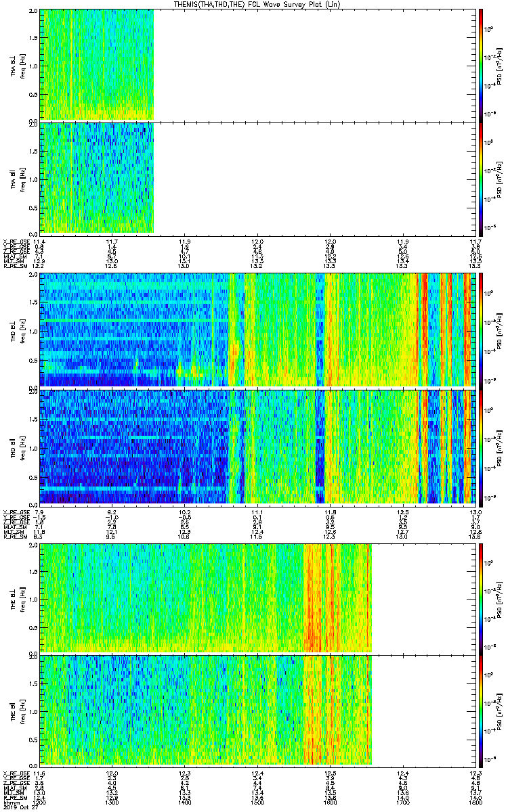The width and height of the screenshot is (508, 812).
Task: Click the 0.5 tick on THE B-parallel axis
Action: [33, 740]
